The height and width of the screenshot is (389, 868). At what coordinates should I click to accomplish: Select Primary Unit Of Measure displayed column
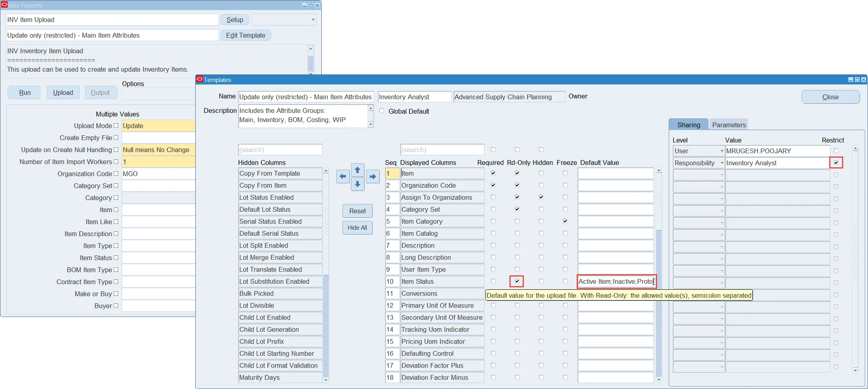coord(442,305)
